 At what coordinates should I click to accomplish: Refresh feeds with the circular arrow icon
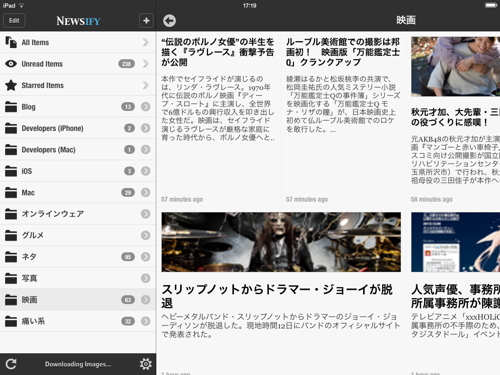[11, 364]
